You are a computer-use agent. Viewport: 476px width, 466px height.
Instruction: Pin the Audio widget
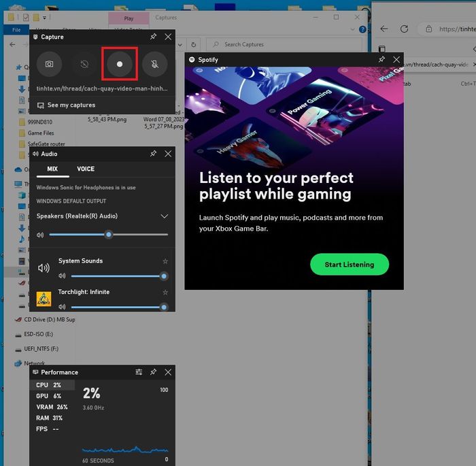(x=153, y=154)
